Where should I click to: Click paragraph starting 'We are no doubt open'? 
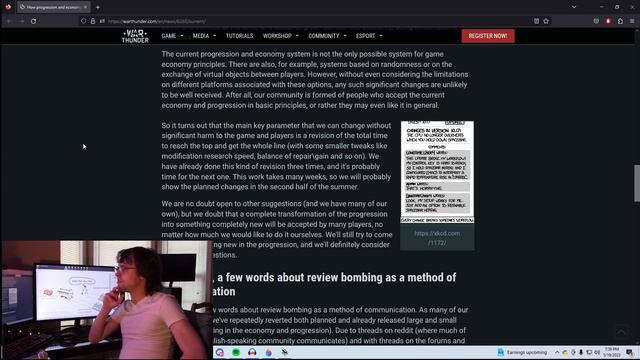[x=277, y=229]
